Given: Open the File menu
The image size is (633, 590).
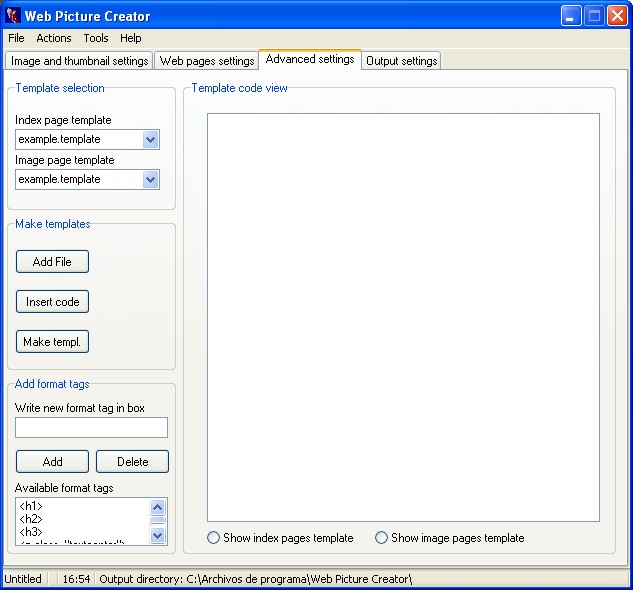Looking at the screenshot, I should point(17,38).
